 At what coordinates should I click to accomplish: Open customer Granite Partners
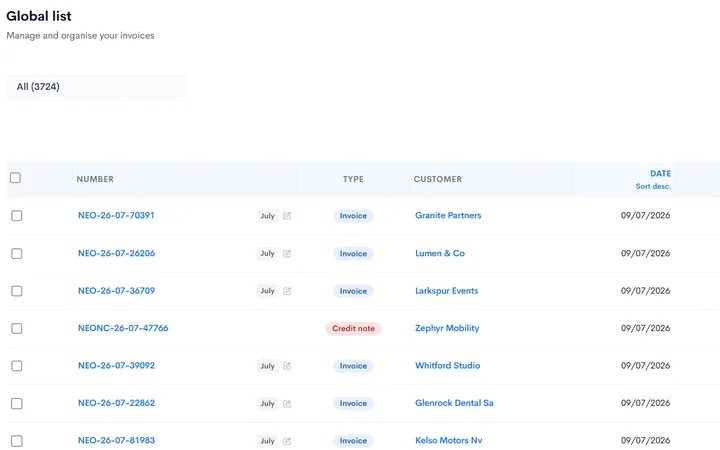(x=448, y=215)
